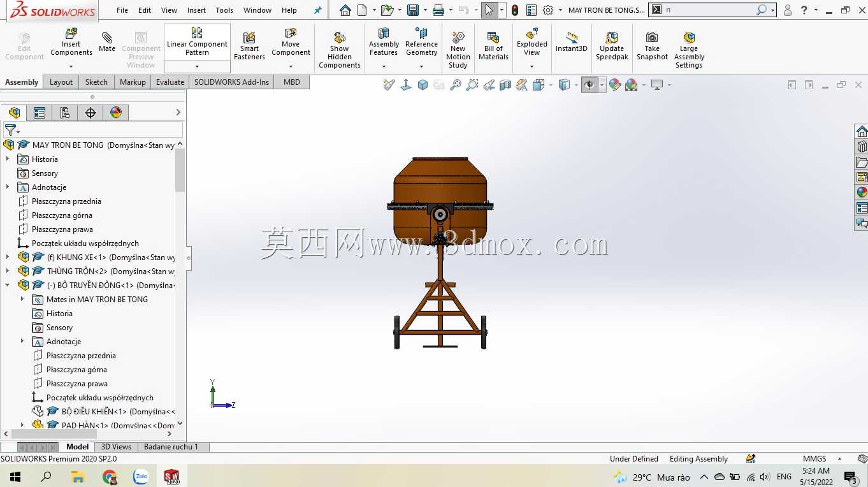Open the FeatureManager Design Tree tab
Image resolution: width=868 pixels, height=487 pixels.
click(x=14, y=113)
